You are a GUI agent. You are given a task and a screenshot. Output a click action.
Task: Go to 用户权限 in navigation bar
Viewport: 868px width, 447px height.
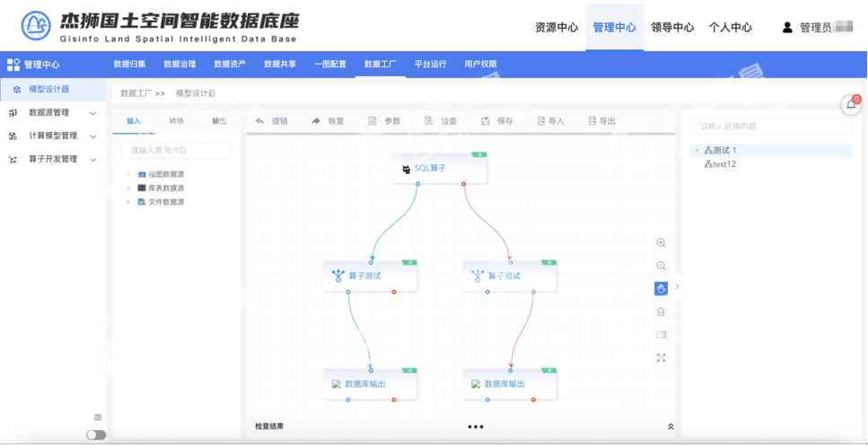click(x=480, y=64)
